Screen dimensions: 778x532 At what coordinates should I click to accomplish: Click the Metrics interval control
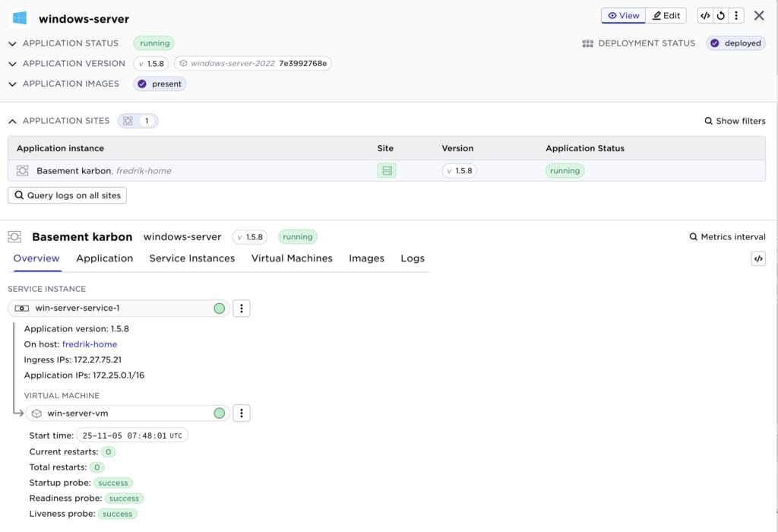[727, 236]
